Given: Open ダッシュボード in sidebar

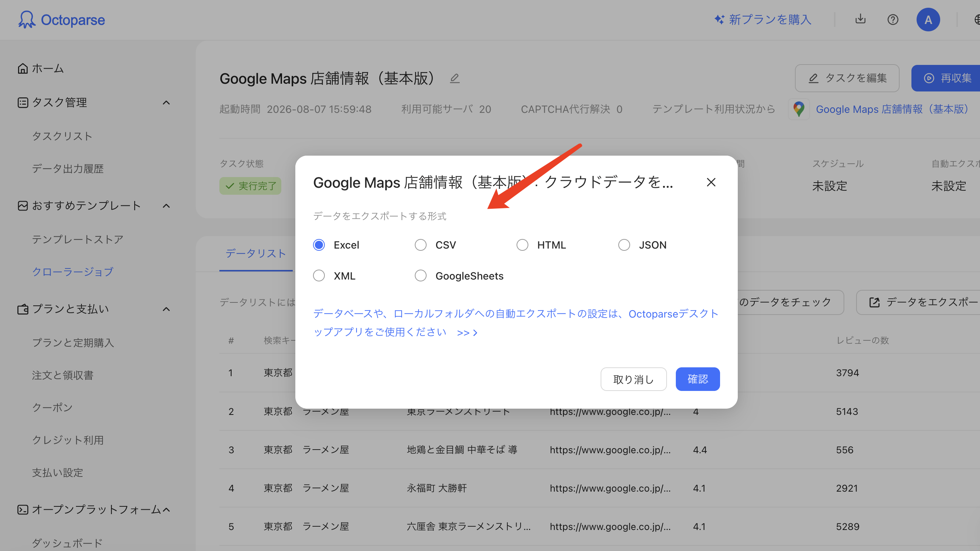Looking at the screenshot, I should 67,543.
